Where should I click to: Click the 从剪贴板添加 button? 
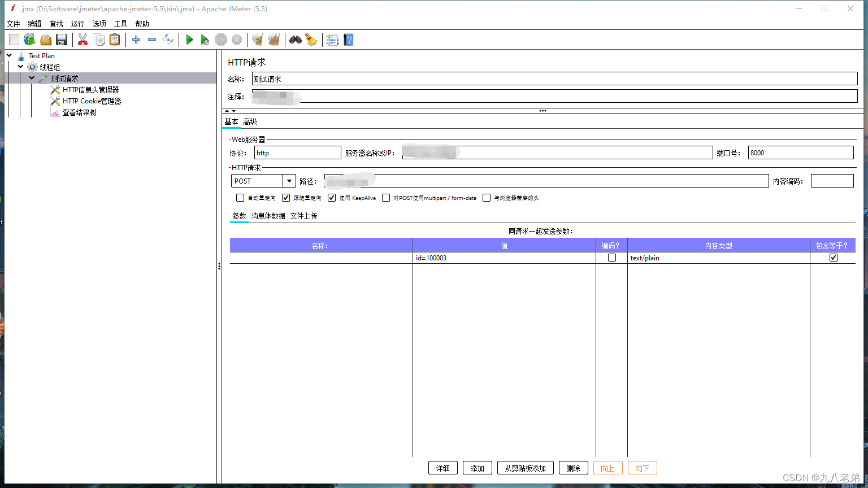point(525,468)
